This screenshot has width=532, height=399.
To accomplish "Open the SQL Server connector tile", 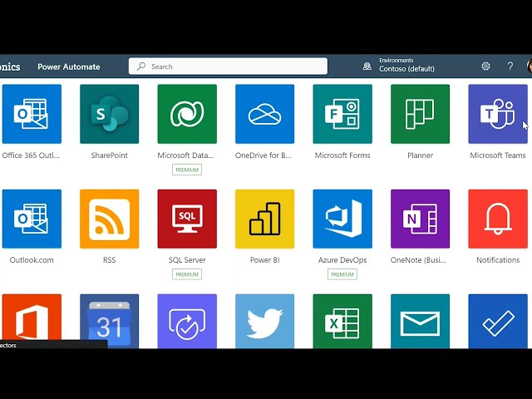I will click(187, 219).
